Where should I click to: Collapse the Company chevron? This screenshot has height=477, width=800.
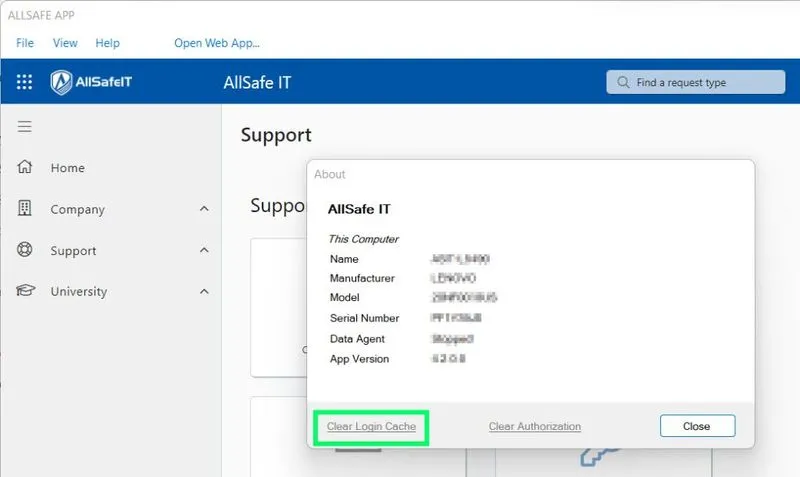coord(204,209)
